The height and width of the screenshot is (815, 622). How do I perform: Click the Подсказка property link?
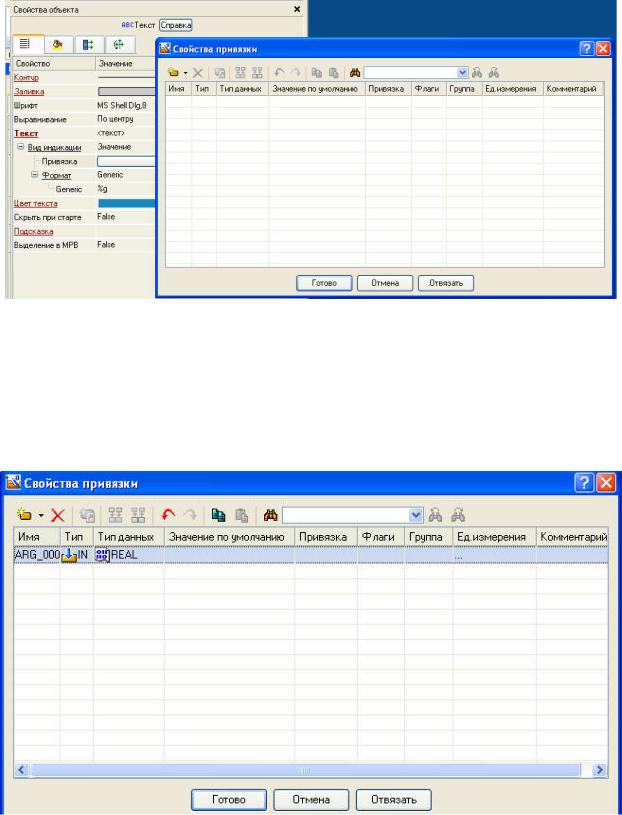[33, 231]
